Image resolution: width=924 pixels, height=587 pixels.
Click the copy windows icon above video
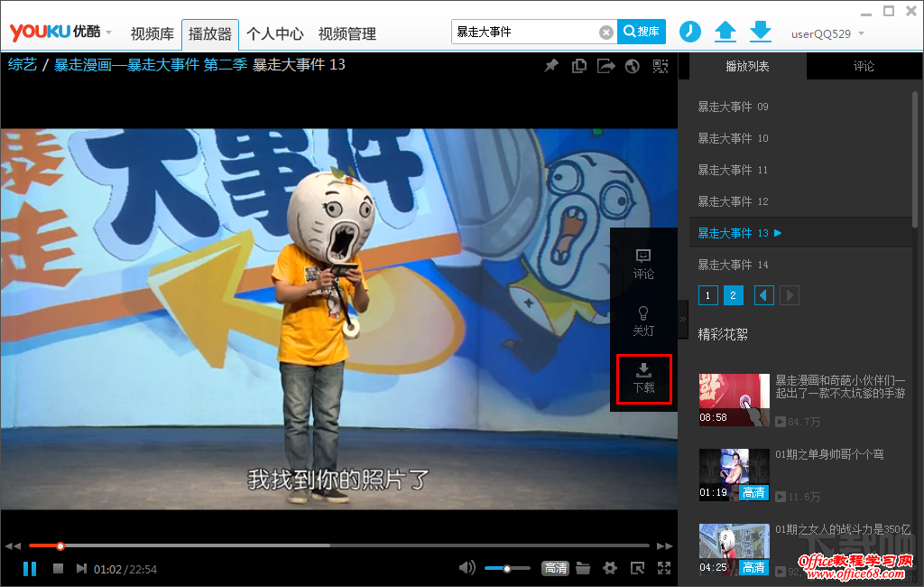(x=578, y=66)
